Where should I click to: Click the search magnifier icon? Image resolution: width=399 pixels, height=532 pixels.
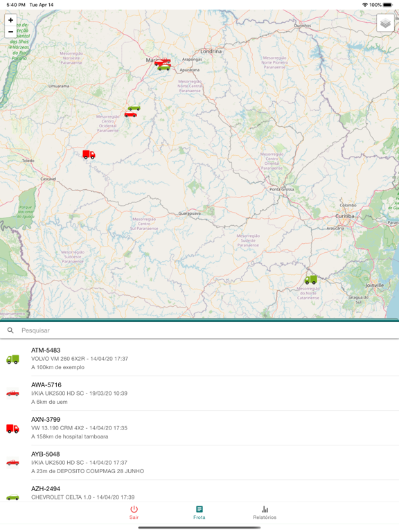click(10, 330)
